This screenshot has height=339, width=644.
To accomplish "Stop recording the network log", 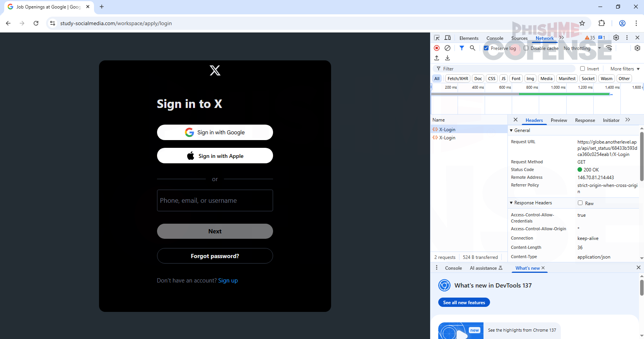I will (x=437, y=48).
